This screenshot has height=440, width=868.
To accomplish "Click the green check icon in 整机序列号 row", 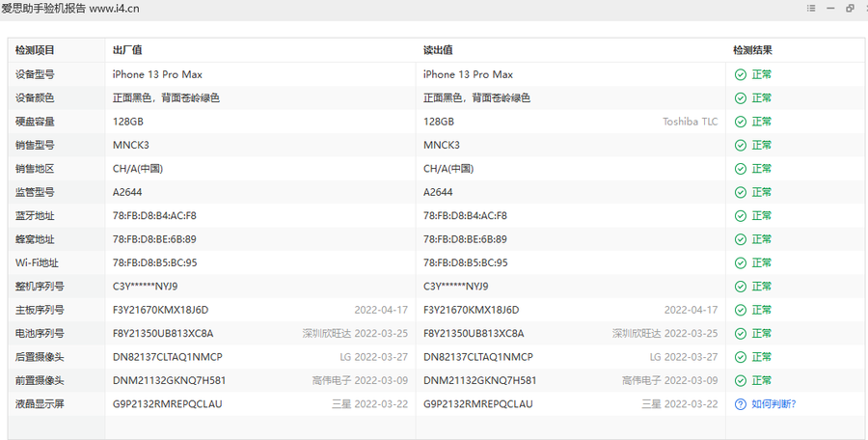I will pyautogui.click(x=740, y=287).
